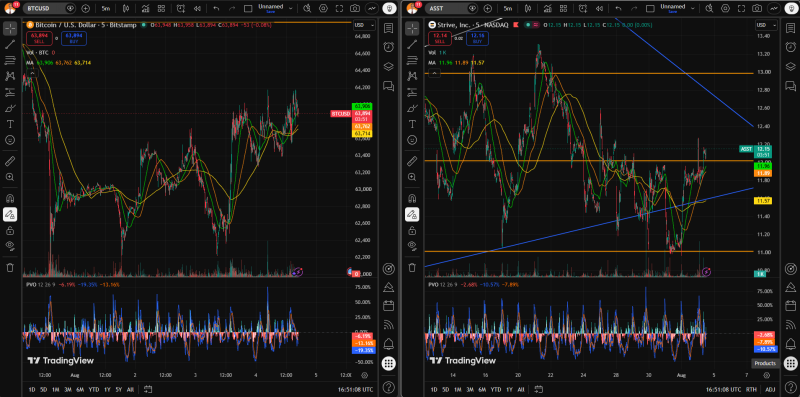This screenshot has height=397, width=800.
Task: Start bar replay on the BTCUSD chart
Action: coord(196,8)
